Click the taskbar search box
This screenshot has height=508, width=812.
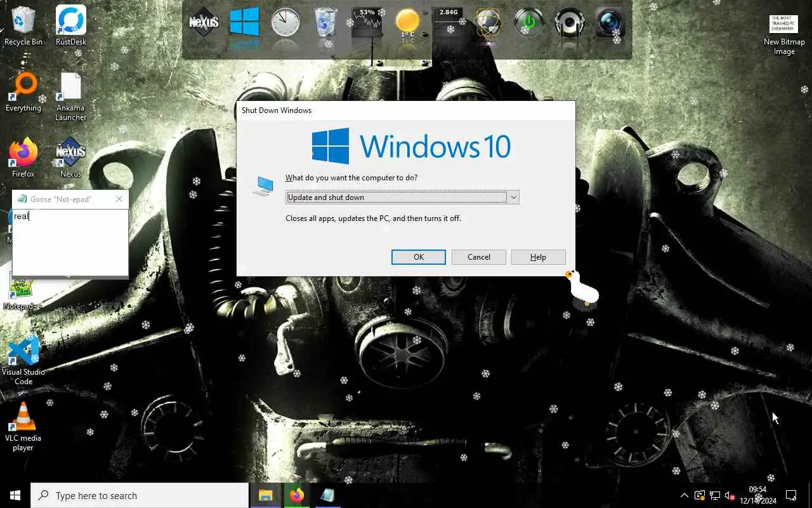tap(140, 495)
